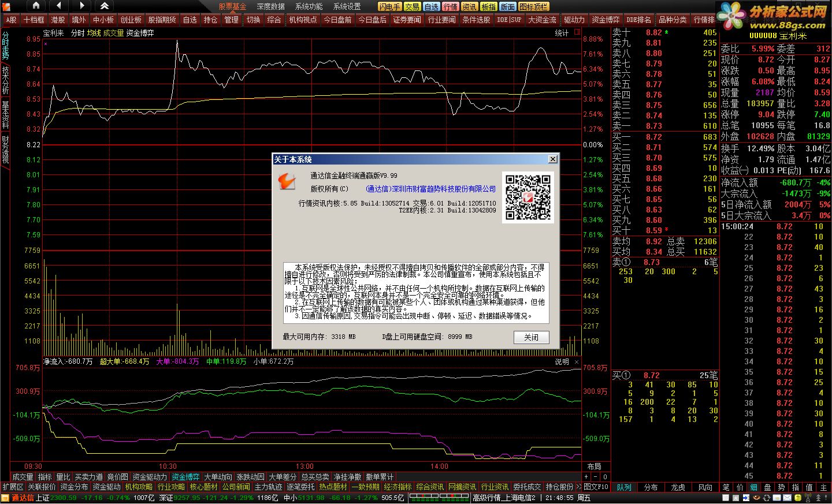The height and width of the screenshot is (504, 832).
Task: Click the red square icon next to 统计
Action: pos(577,32)
